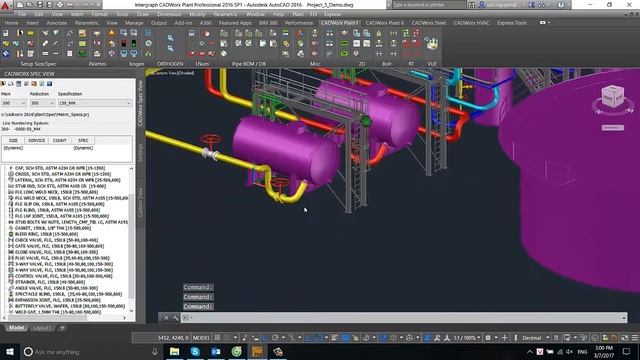This screenshot has height=360, width=640.
Task: Click the Windows Start button
Action: point(10,351)
